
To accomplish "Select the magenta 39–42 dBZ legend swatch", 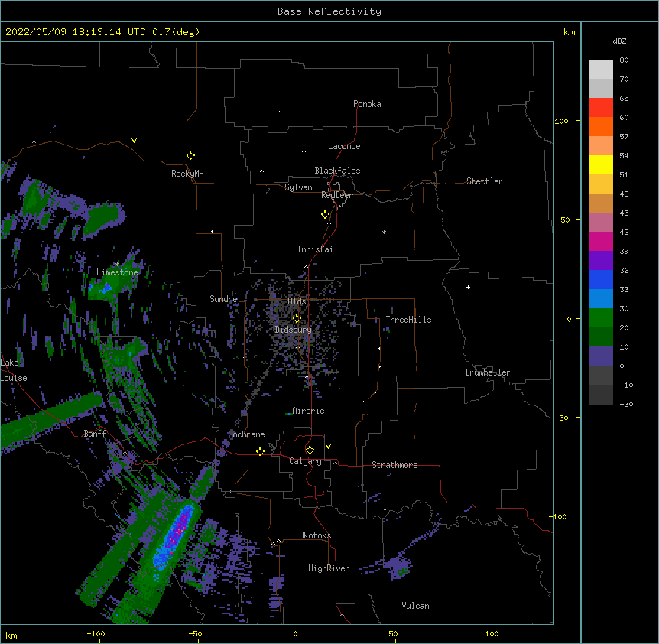I will click(x=601, y=241).
